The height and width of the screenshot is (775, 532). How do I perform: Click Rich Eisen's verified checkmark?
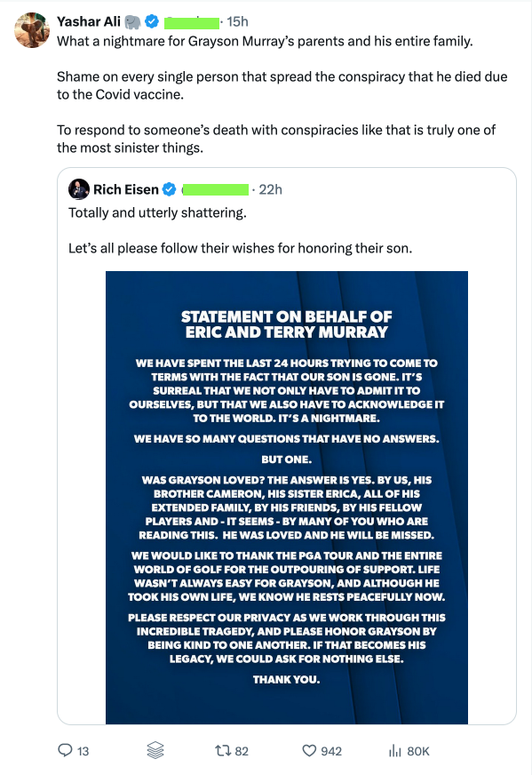(x=169, y=188)
